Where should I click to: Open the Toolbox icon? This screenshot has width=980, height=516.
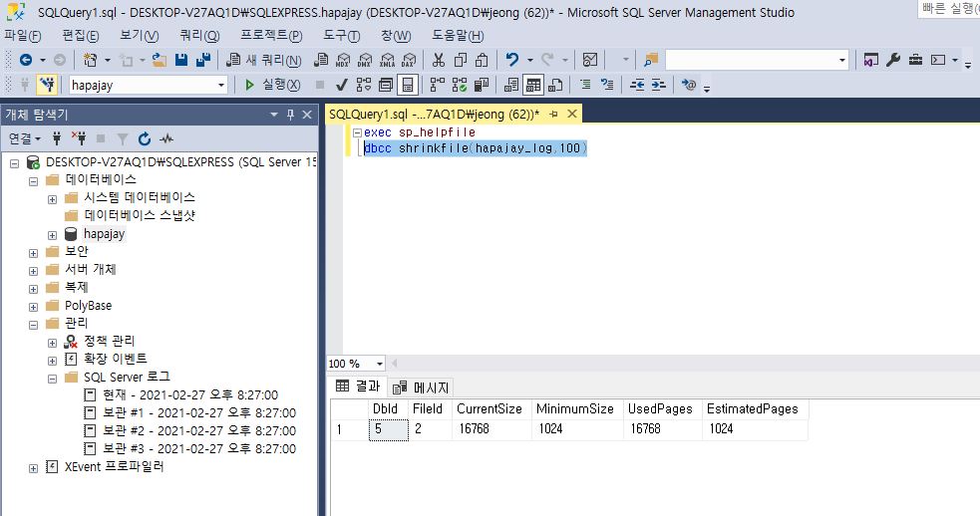pyautogui.click(x=915, y=60)
